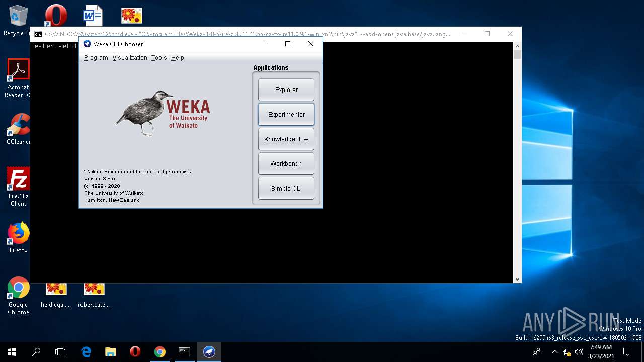Select the robertcate file icon
This screenshot has height=362, width=644.
[94, 295]
